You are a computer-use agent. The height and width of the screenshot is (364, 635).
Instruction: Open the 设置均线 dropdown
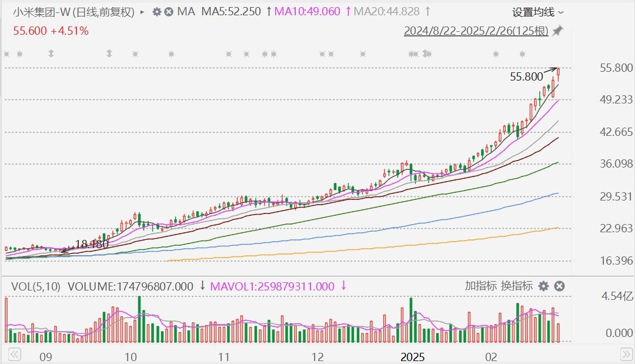[537, 12]
